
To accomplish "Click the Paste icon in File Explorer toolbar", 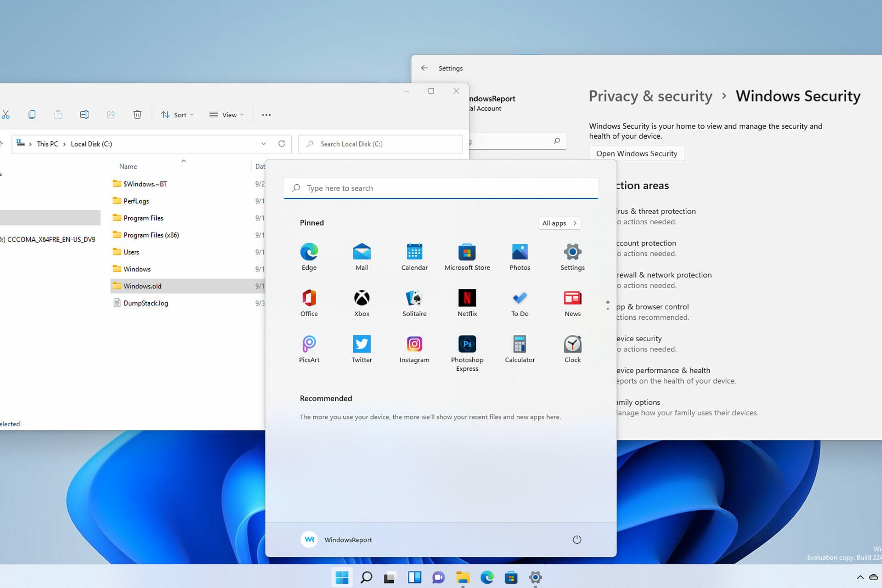I will pos(58,114).
